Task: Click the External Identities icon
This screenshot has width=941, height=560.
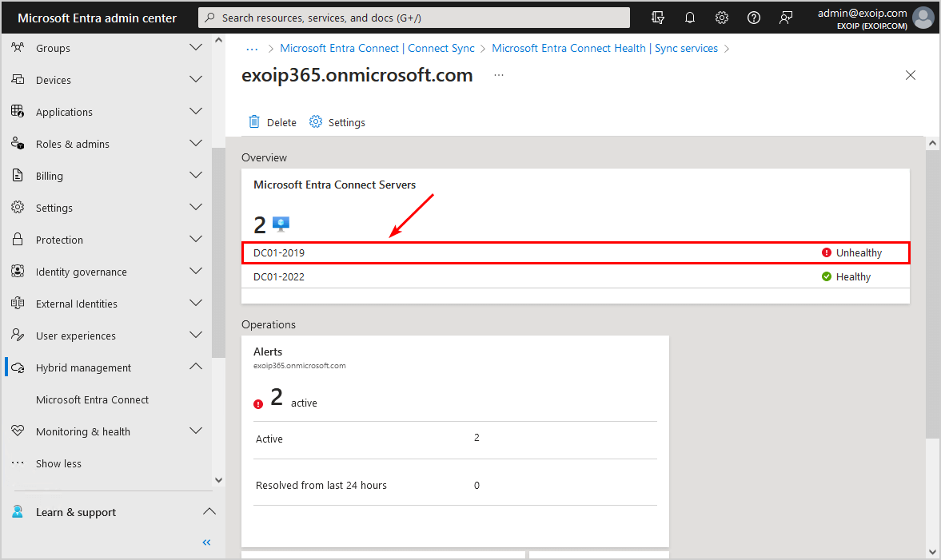Action: 18,303
